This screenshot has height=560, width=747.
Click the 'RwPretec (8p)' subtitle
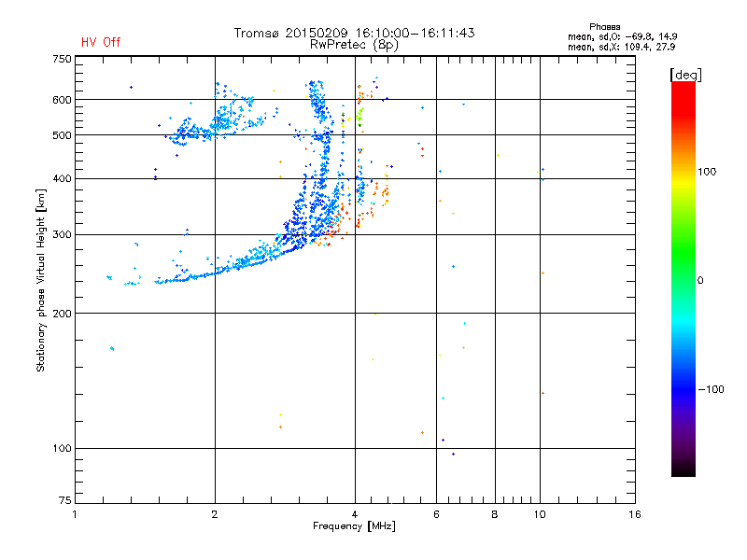pos(354,45)
